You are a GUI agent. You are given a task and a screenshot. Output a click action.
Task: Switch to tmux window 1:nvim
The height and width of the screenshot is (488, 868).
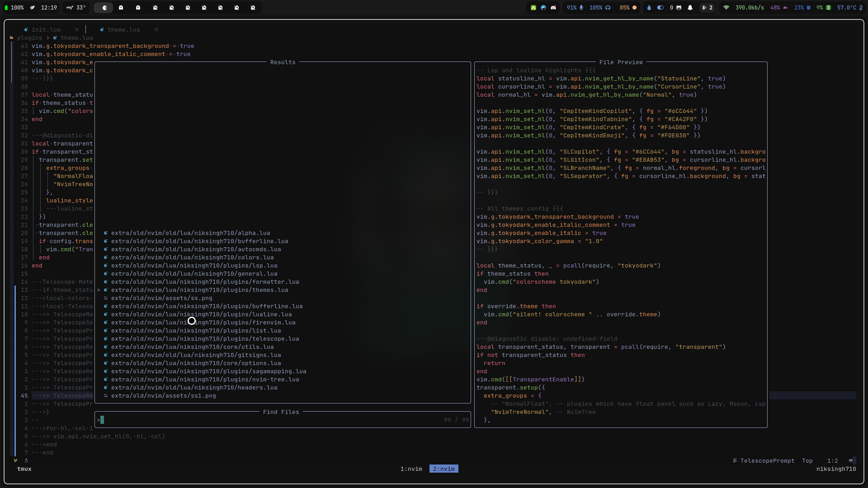click(411, 469)
